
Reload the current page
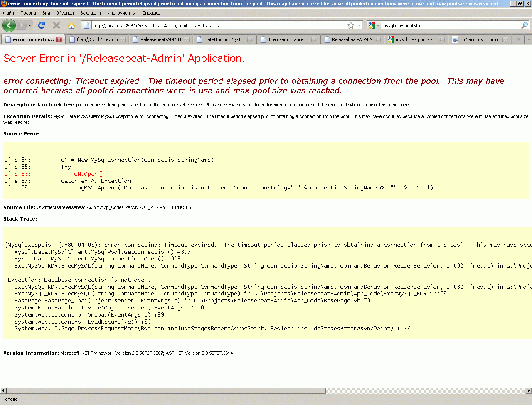[42, 25]
